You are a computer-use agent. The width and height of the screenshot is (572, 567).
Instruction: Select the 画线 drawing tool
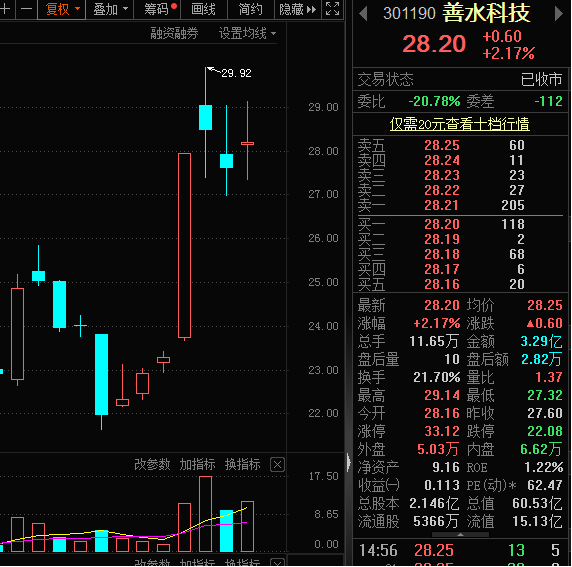203,9
